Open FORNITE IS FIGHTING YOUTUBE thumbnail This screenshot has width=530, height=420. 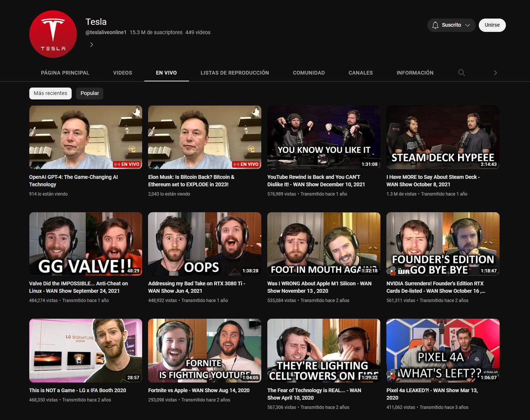204,351
